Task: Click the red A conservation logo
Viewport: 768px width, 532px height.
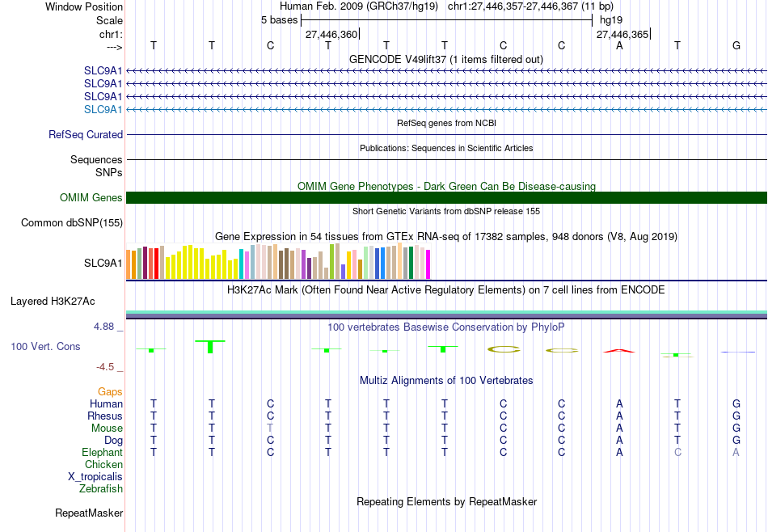Action: coord(619,351)
